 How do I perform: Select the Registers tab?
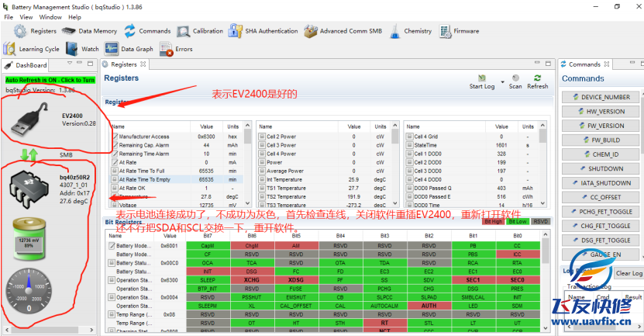(124, 64)
